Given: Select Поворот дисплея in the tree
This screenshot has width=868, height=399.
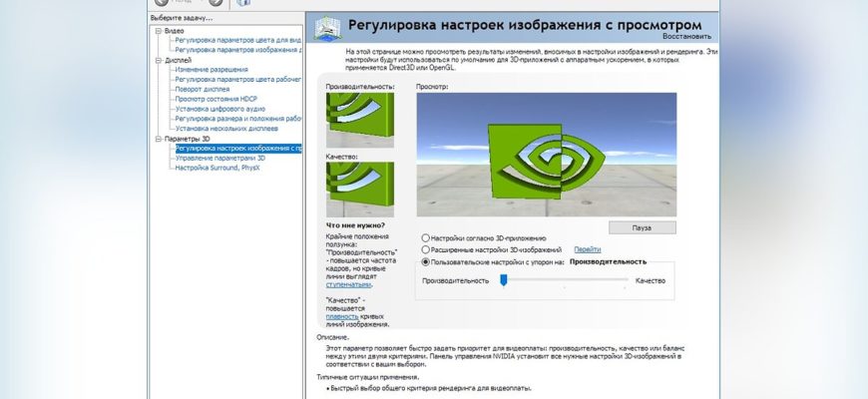Looking at the screenshot, I should pos(203,89).
